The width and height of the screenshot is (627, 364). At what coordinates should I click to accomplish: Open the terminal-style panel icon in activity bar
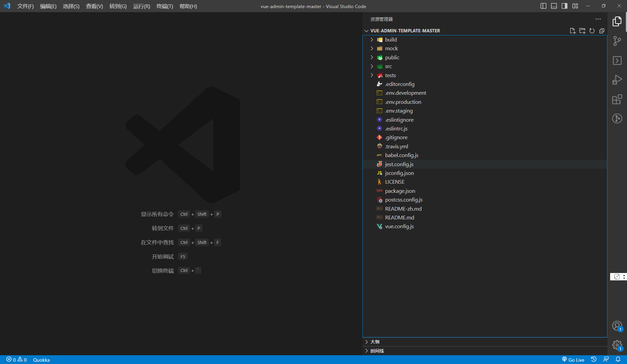pyautogui.click(x=617, y=61)
